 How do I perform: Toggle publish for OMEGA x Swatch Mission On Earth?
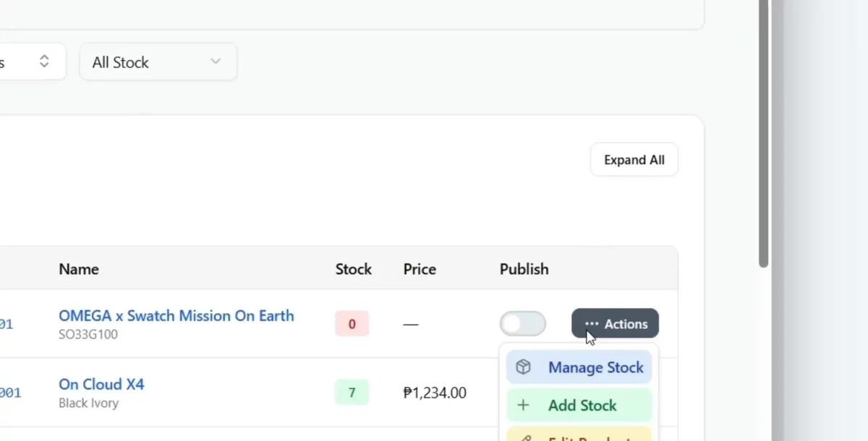tap(522, 324)
